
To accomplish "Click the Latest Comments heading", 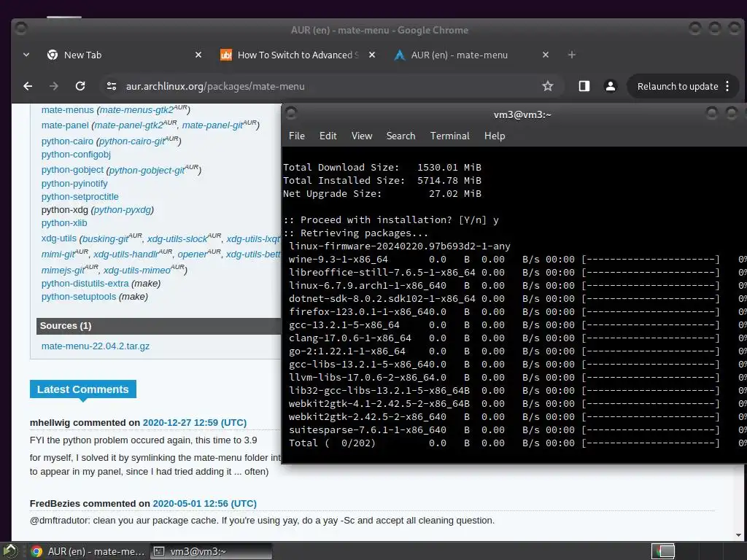I will (x=83, y=389).
